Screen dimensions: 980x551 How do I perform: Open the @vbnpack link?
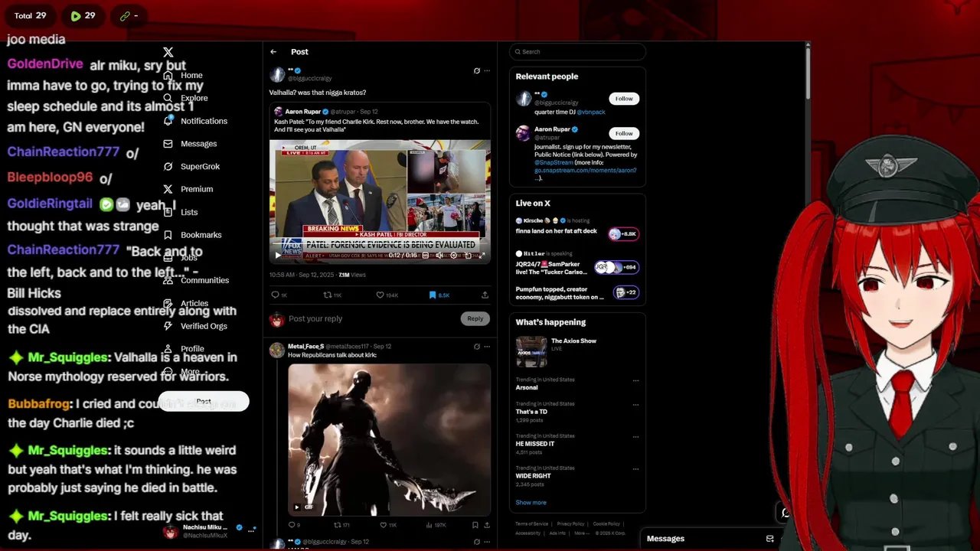[591, 112]
